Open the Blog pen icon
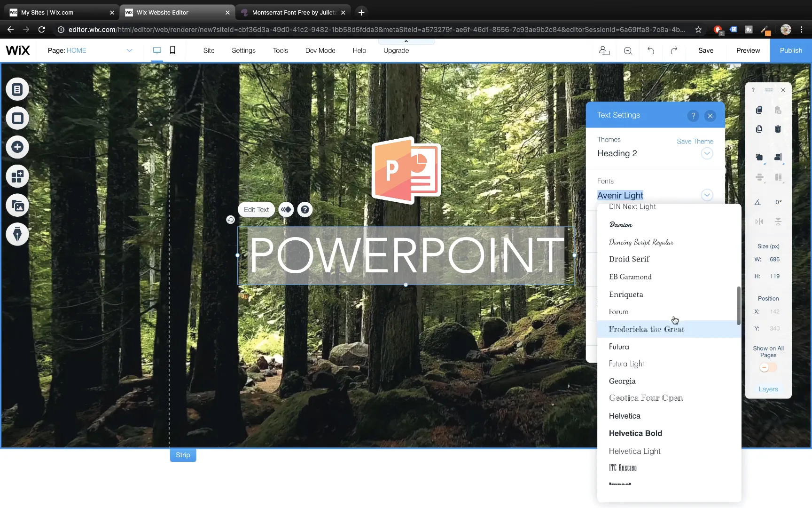This screenshot has height=508, width=812. point(17,234)
